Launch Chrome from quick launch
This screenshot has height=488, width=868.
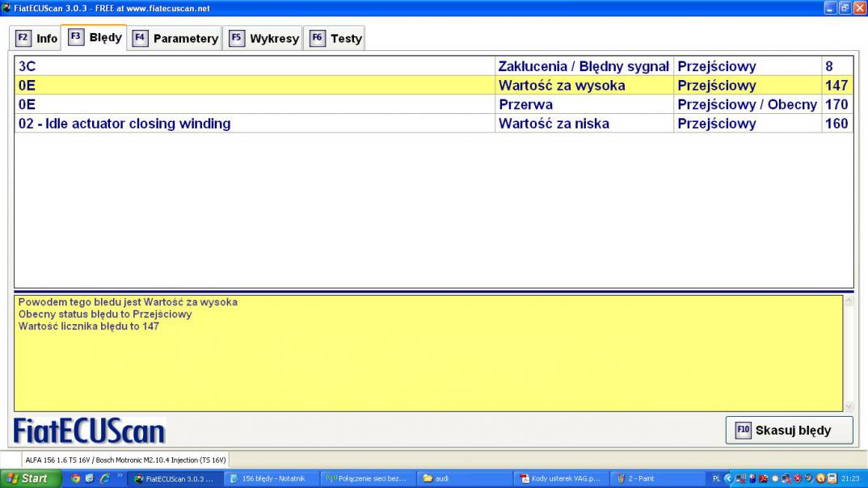tap(75, 478)
